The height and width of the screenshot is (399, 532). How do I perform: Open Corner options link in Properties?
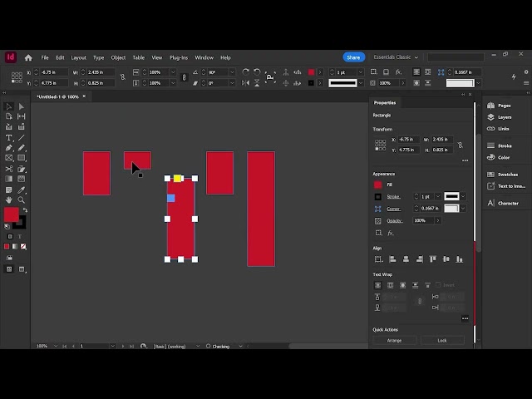393,209
